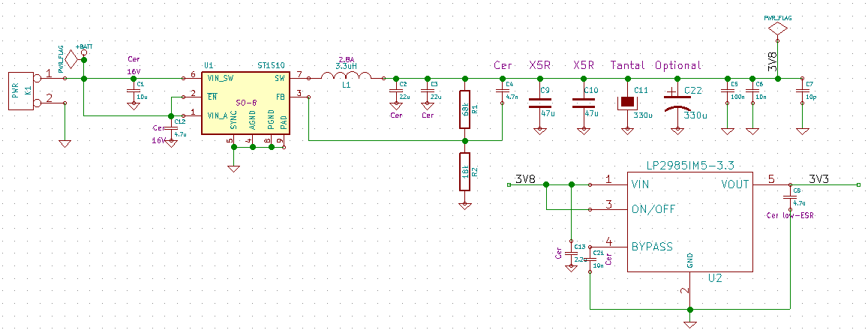Click the 'VOUT' pin name on U2
This screenshot has width=868, height=336.
[x=734, y=184]
